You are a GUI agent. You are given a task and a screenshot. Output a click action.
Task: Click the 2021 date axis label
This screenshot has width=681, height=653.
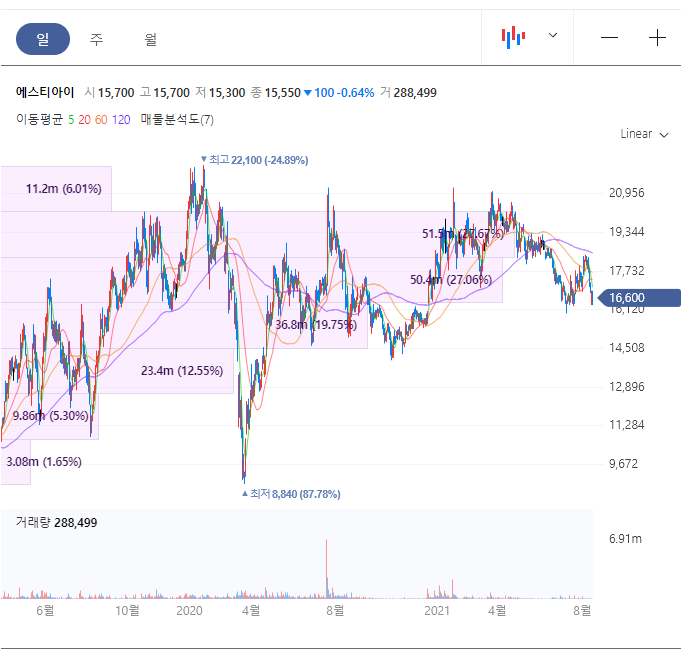(x=437, y=611)
